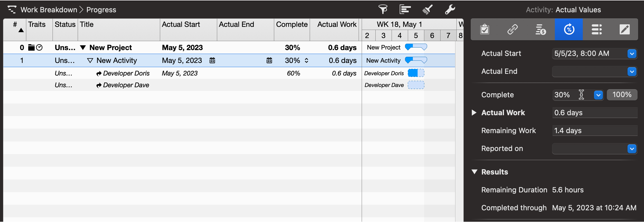Switch to the cost list inspector tab
The image size is (644, 224).
(x=541, y=29)
